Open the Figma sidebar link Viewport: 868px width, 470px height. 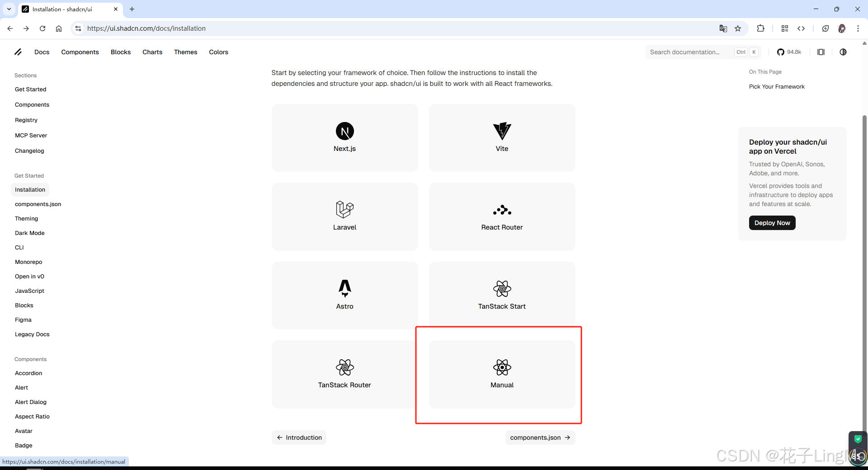(23, 320)
